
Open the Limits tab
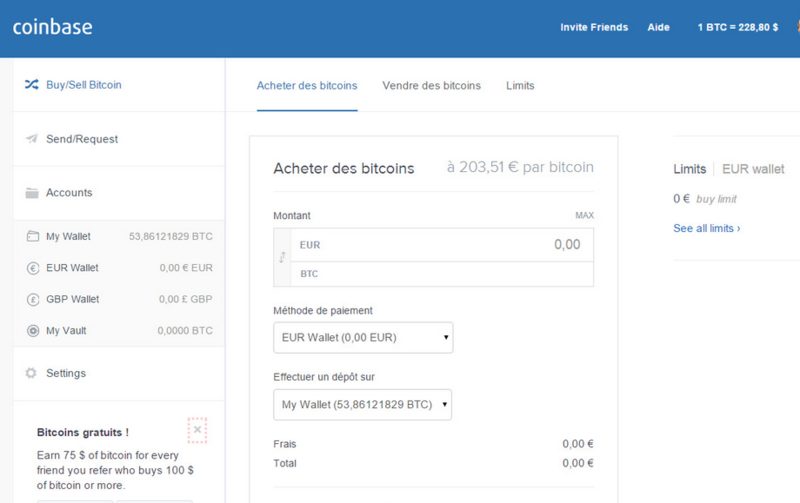(x=520, y=86)
